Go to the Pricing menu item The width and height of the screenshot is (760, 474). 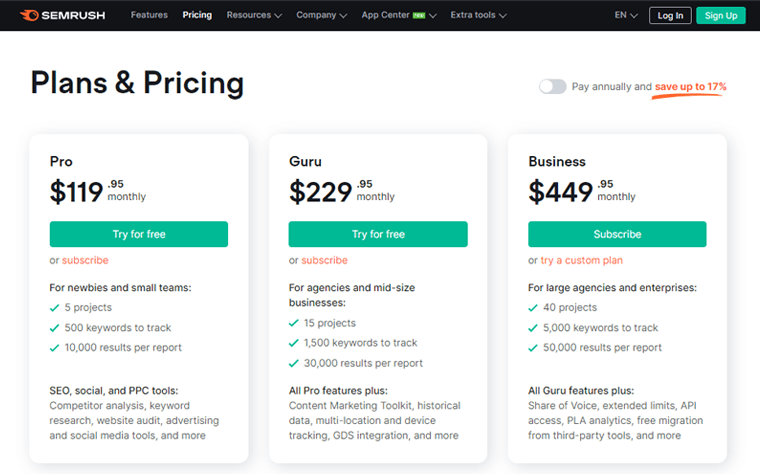pyautogui.click(x=197, y=15)
